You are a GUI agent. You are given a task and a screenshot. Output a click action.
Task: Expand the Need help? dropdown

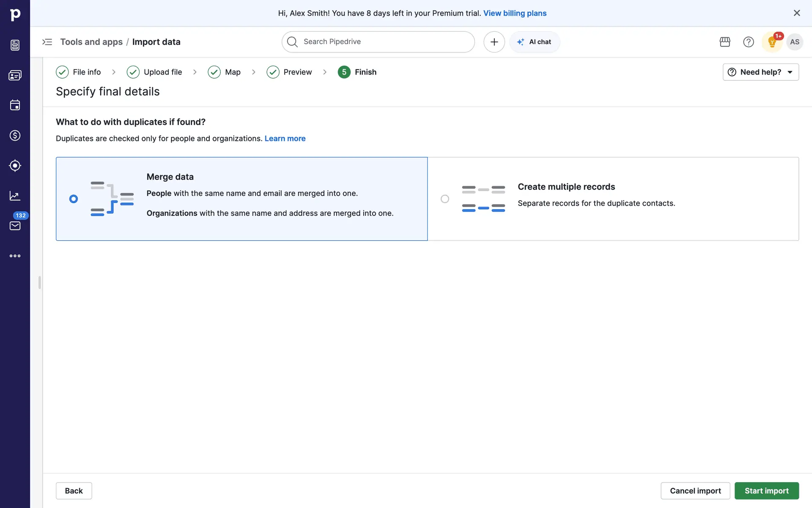pos(760,72)
